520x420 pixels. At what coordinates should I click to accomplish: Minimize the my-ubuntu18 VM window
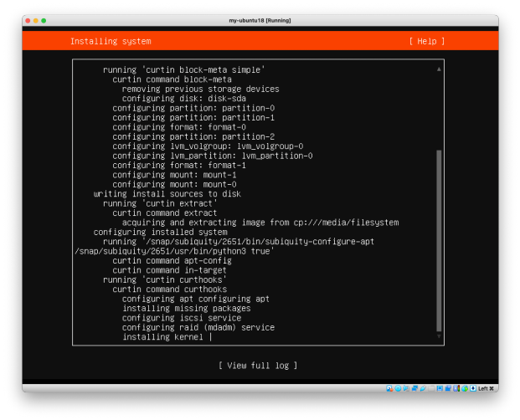(36, 21)
